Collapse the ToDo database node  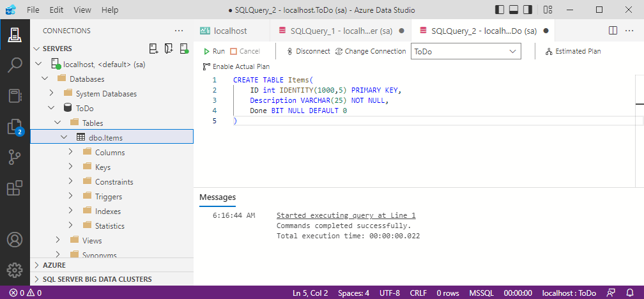[x=51, y=108]
